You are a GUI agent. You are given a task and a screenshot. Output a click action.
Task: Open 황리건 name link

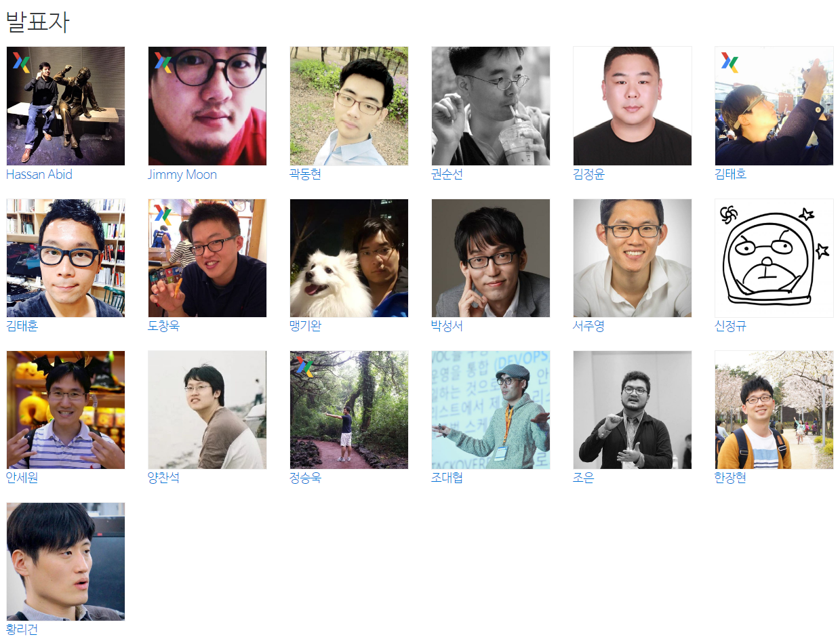click(x=22, y=630)
